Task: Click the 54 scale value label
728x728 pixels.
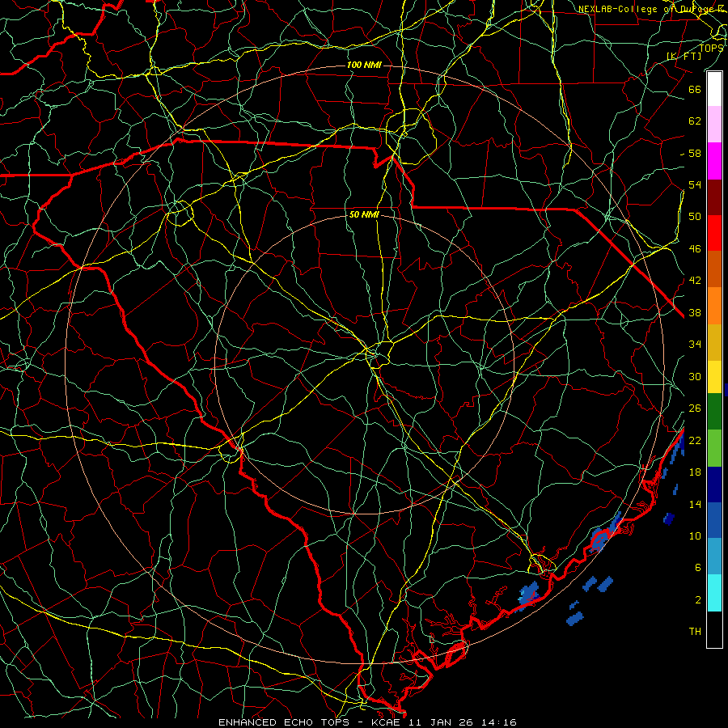Action: tap(695, 184)
